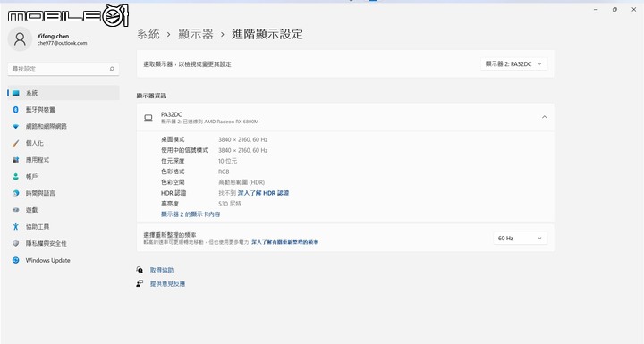Open the 系統 category in sidebar
This screenshot has height=344, width=644.
pos(64,93)
